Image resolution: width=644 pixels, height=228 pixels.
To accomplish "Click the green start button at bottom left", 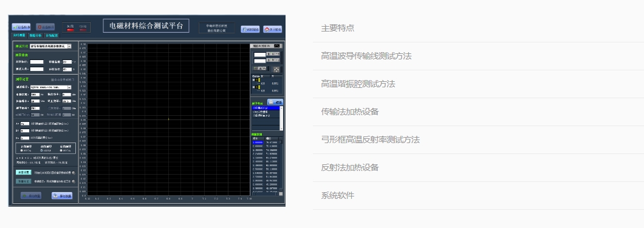I will 31,196.
